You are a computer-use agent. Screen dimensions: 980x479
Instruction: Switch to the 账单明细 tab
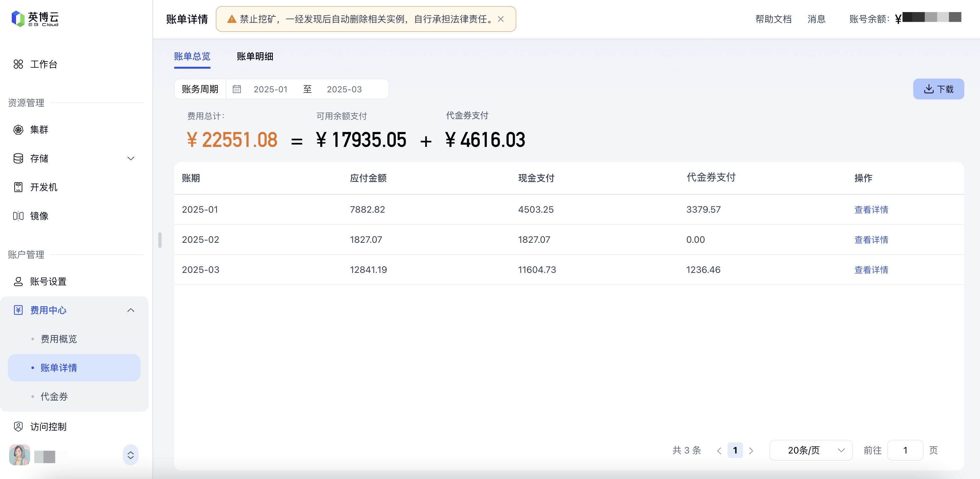tap(255, 57)
